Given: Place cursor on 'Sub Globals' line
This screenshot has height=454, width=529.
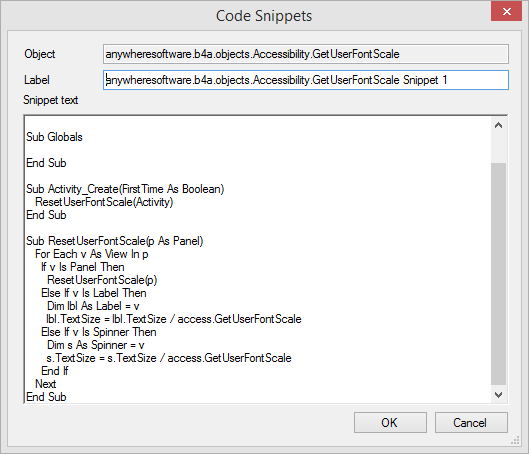Looking at the screenshot, I should point(54,137).
